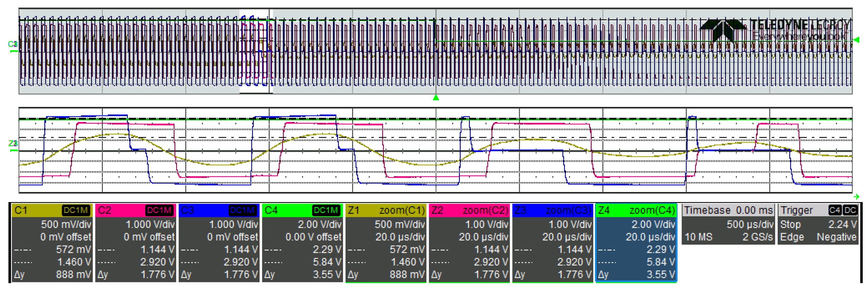Open the C2 channel descriptor box

[x=135, y=242]
